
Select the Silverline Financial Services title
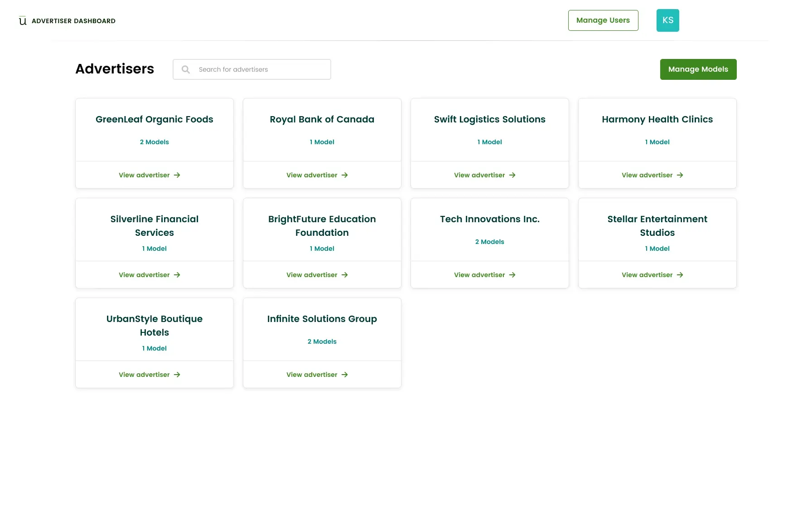(155, 226)
